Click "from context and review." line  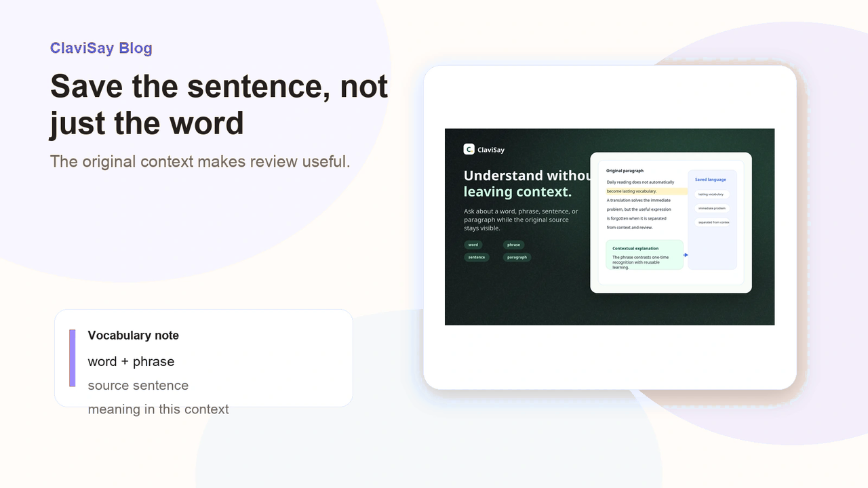coord(630,228)
